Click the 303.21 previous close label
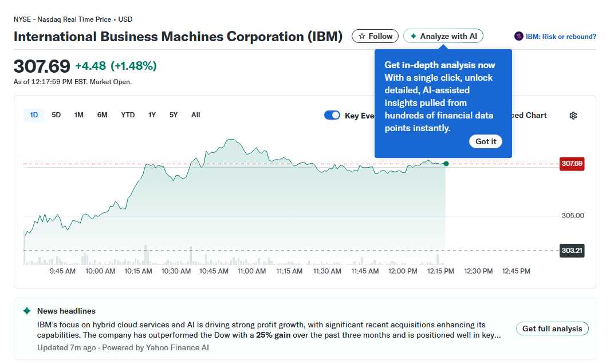Image resolution: width=610 pixels, height=364 pixels. pos(572,251)
